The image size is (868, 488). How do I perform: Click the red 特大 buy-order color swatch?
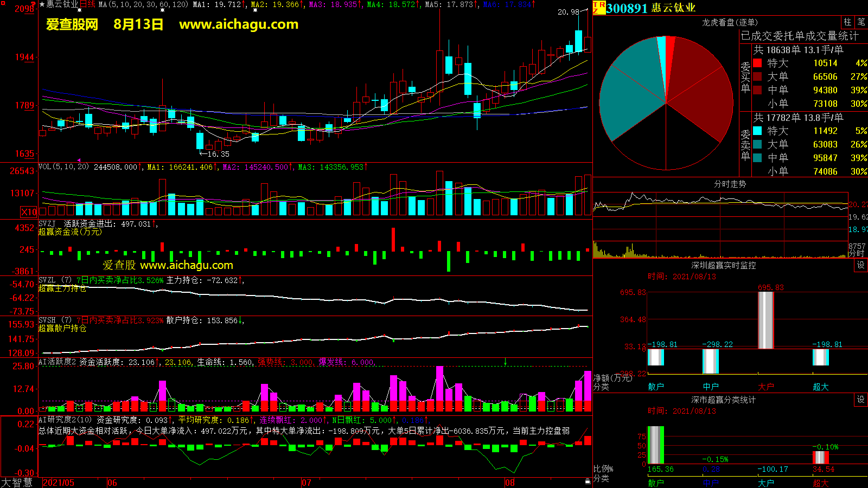[x=757, y=63]
